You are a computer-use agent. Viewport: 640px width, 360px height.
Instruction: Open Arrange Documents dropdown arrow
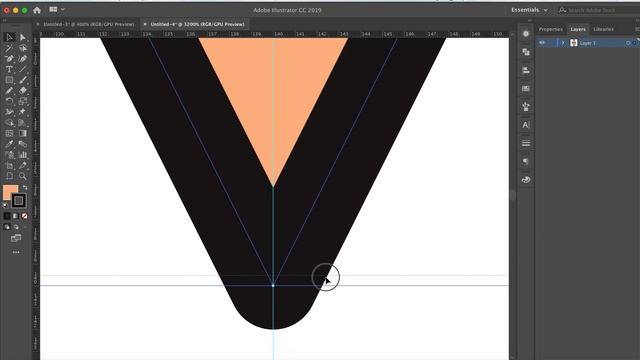coord(62,9)
